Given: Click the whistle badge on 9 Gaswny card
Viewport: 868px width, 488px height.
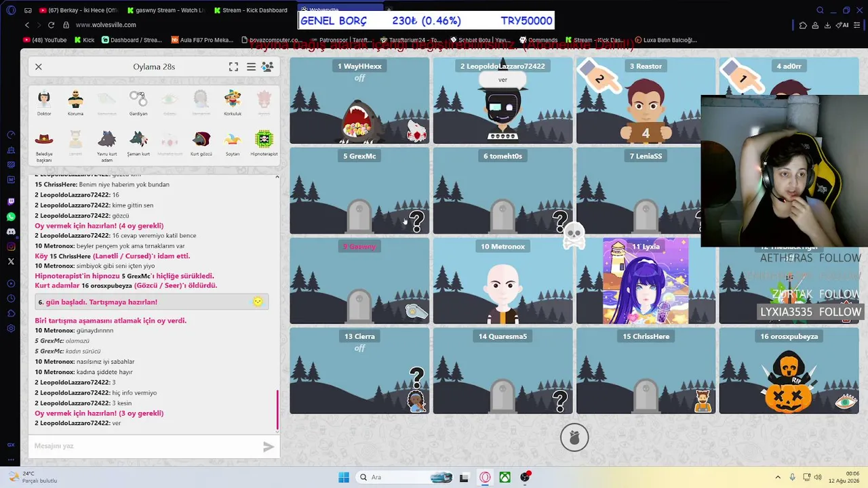Looking at the screenshot, I should click(416, 311).
